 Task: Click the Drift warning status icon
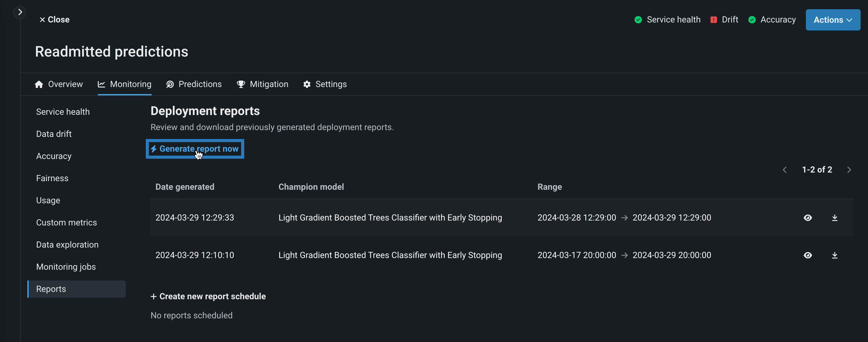(x=713, y=20)
